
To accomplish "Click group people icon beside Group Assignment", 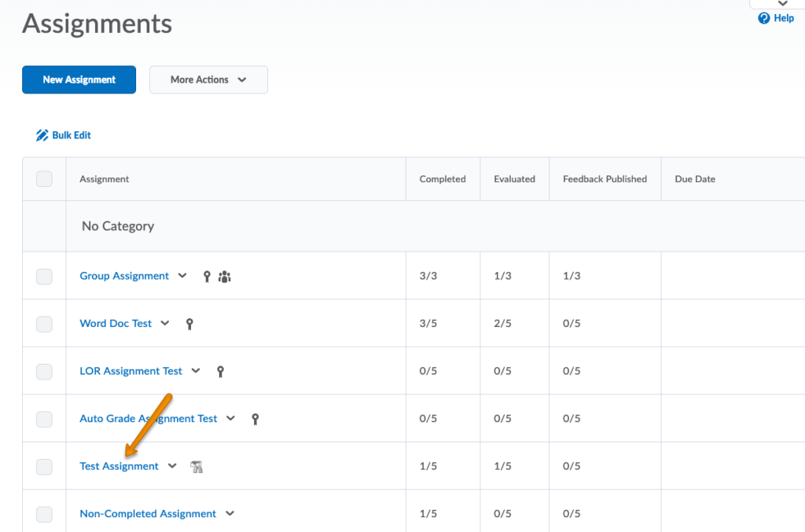I will 225,277.
